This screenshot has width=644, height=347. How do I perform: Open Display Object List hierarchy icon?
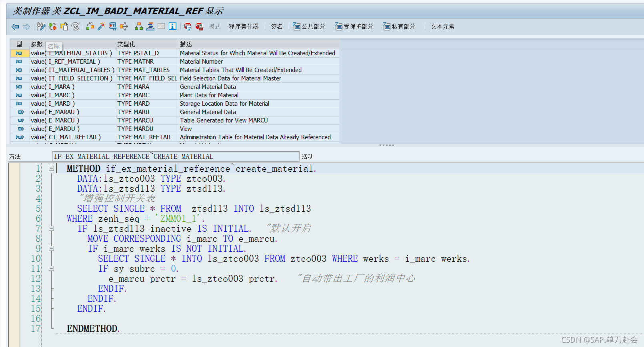pos(139,27)
